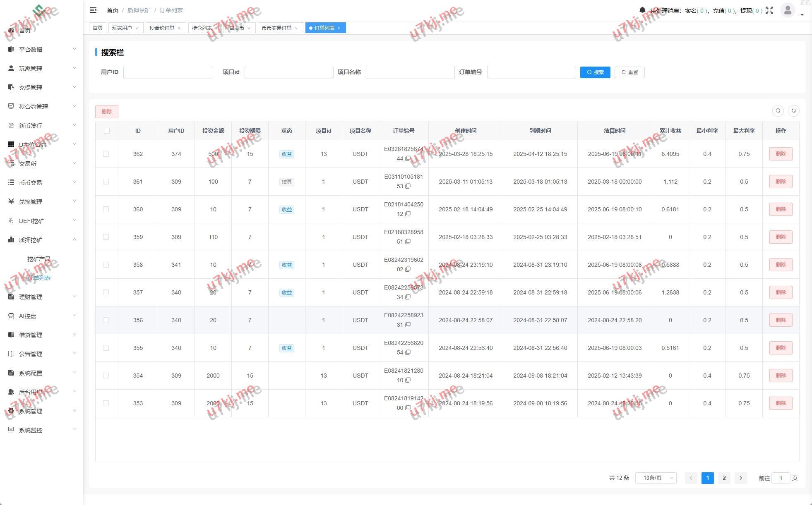The height and width of the screenshot is (505, 812).
Task: Collapse the sidebar with the hamburger icon
Action: [93, 10]
